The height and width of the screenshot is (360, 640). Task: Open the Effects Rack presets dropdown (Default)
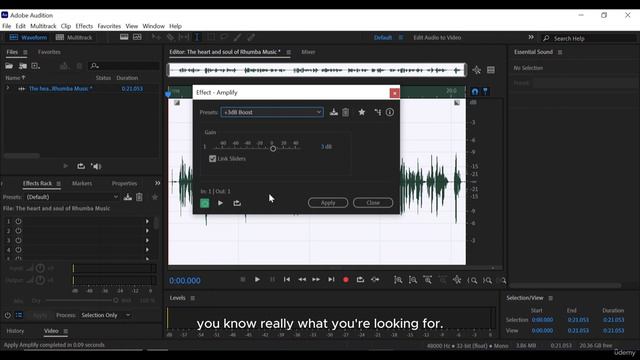(73, 197)
